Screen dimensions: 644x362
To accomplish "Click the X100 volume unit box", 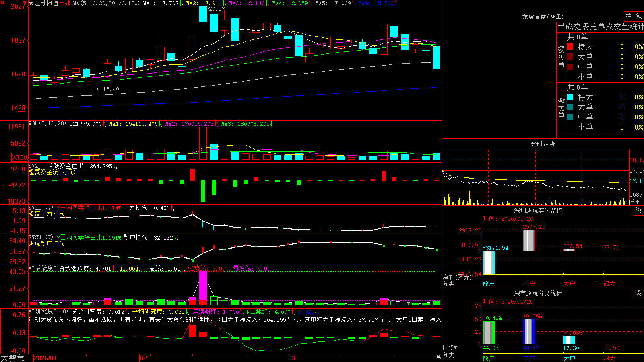I will coord(20,157).
